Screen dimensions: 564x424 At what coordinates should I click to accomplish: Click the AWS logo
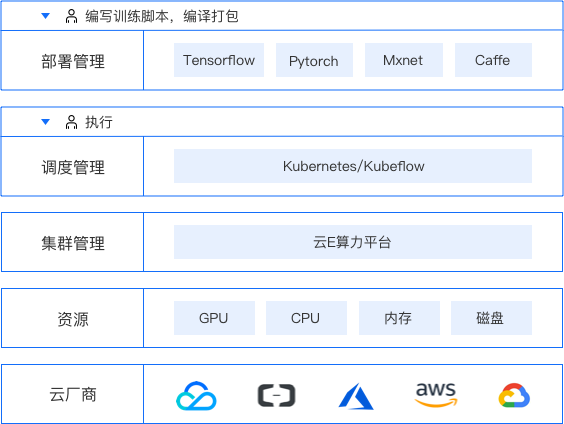pos(436,395)
